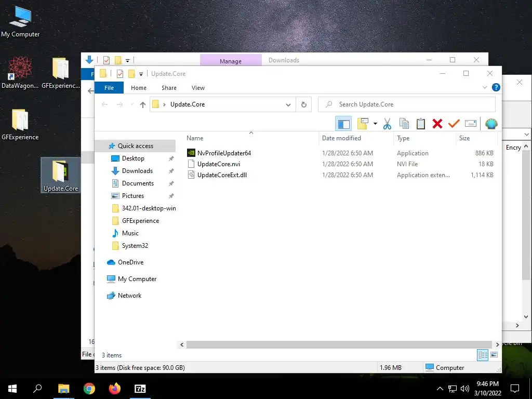
Task: Open Music in navigation pane
Action: click(x=130, y=233)
